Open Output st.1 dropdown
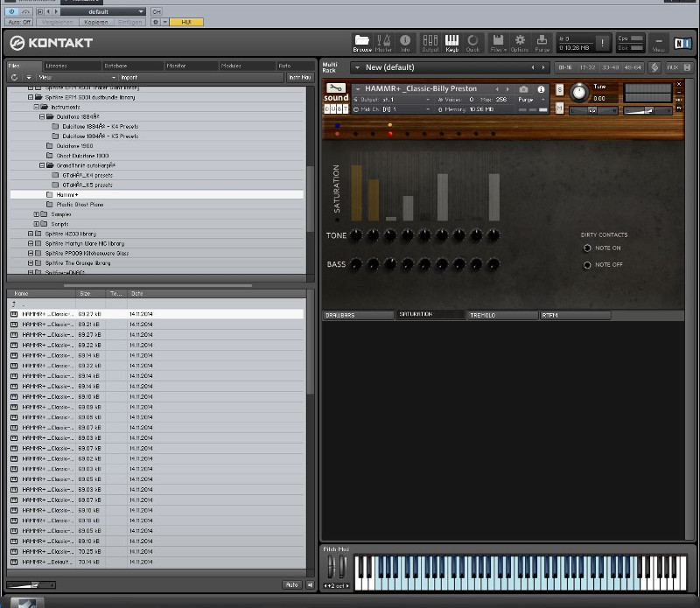 (x=393, y=100)
